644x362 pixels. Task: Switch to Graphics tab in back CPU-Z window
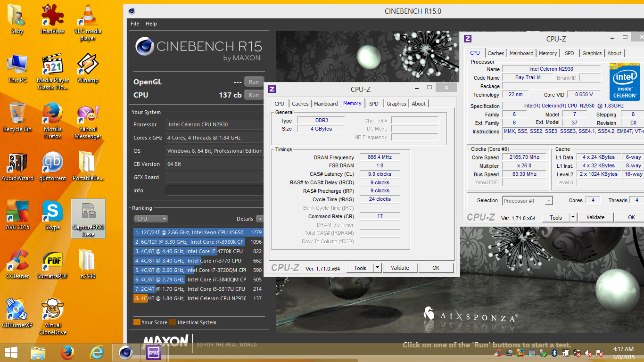[x=592, y=53]
